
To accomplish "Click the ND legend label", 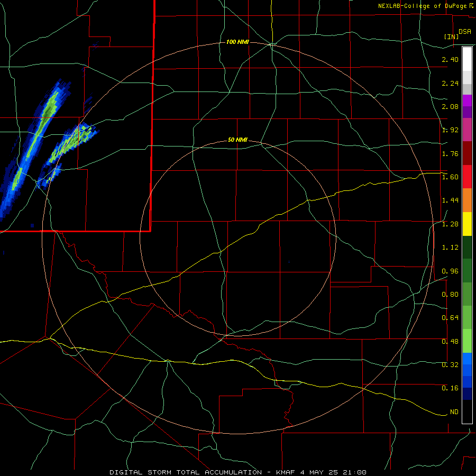I will point(454,412).
